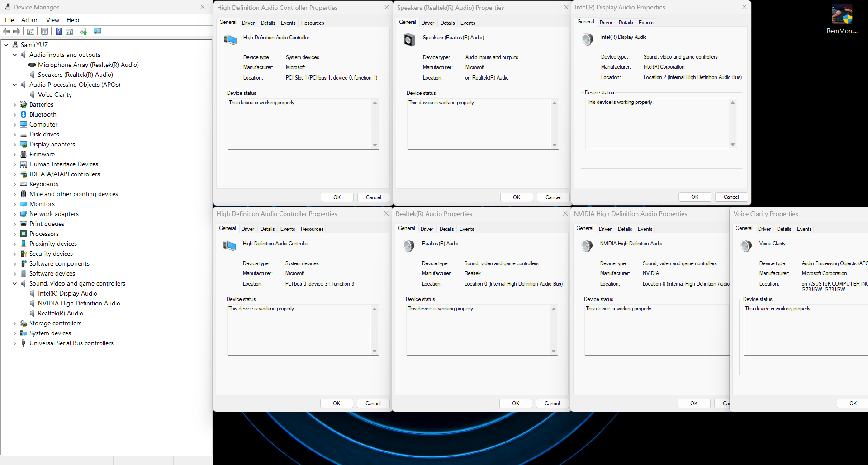Click Show/Hide Action Pane toolbar icon
This screenshot has width=868, height=465.
click(x=69, y=31)
